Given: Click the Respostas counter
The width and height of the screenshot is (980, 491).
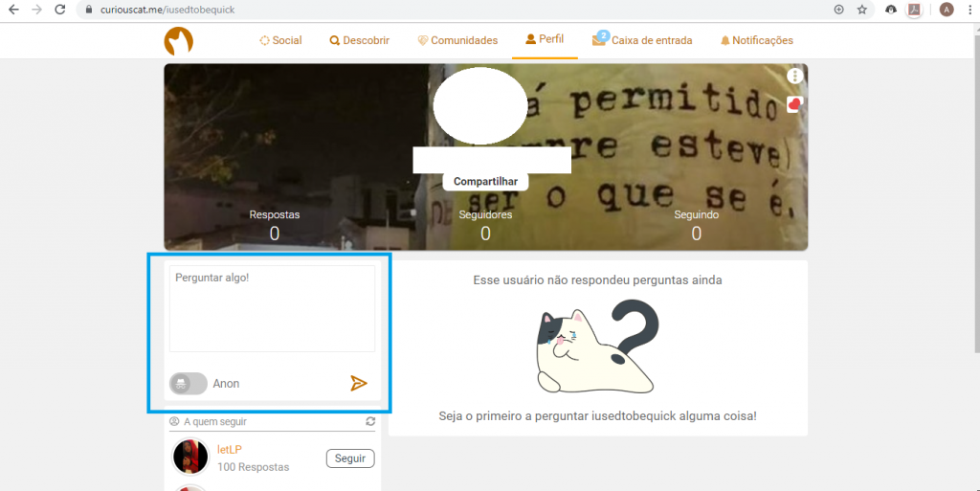Looking at the screenshot, I should (275, 226).
